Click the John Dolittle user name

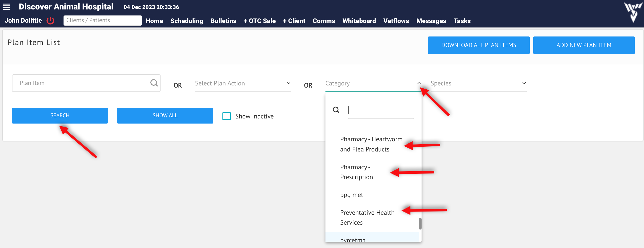pyautogui.click(x=23, y=21)
